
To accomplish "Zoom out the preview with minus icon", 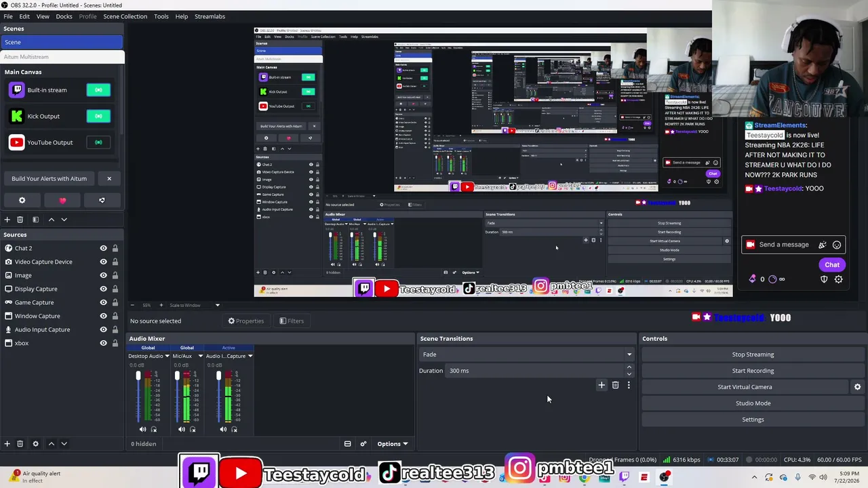I will click(x=132, y=305).
